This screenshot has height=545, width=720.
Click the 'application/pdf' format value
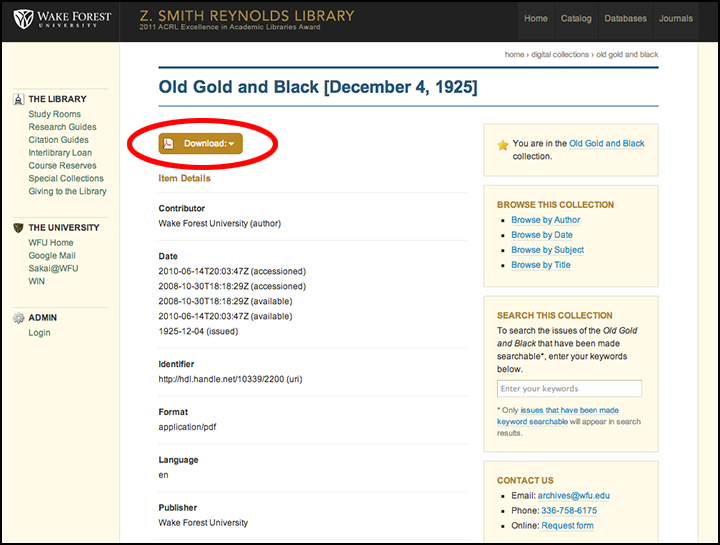point(187,427)
